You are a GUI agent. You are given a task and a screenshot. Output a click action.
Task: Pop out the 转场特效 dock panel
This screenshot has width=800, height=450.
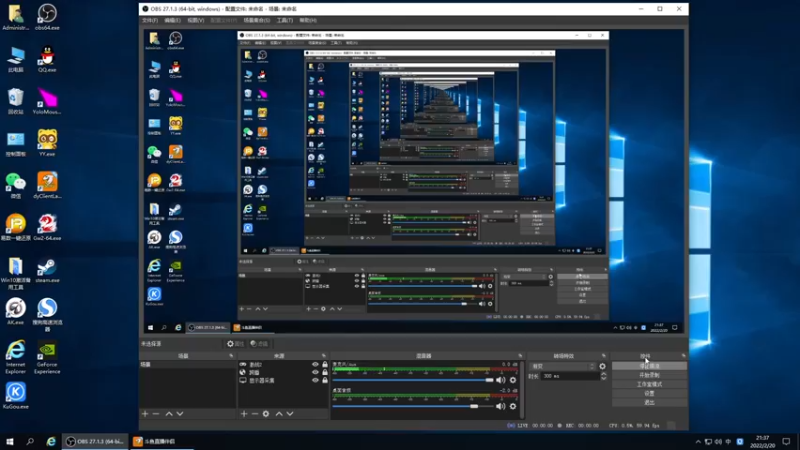click(604, 356)
